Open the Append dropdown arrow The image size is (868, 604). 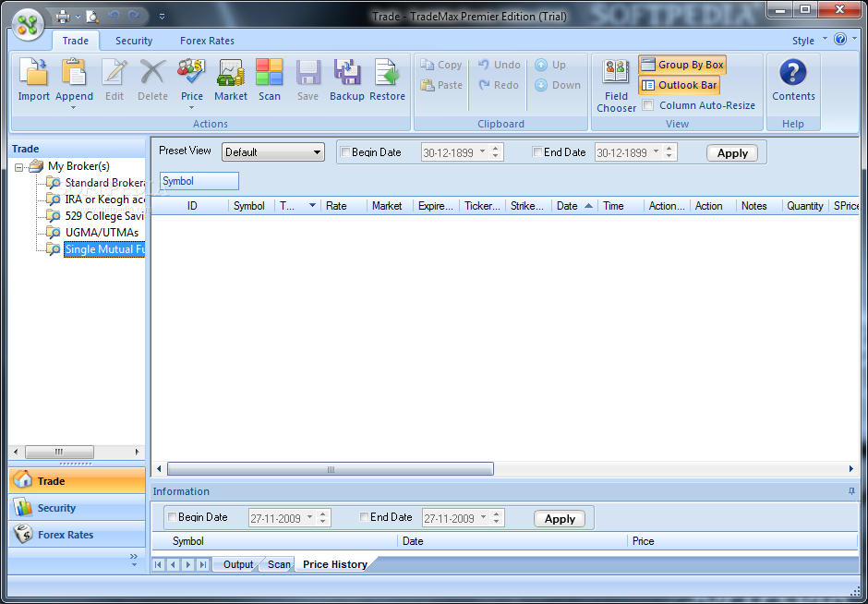[73, 108]
